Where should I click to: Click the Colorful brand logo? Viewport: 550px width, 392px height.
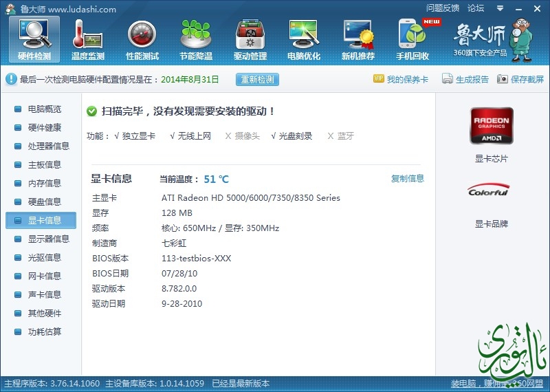point(488,191)
